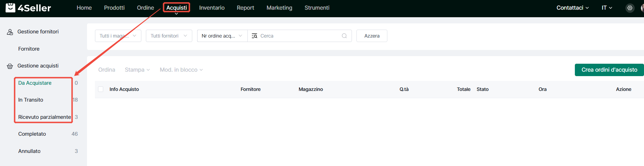
Task: Click Crea ordini d'acquisto button
Action: tap(609, 70)
